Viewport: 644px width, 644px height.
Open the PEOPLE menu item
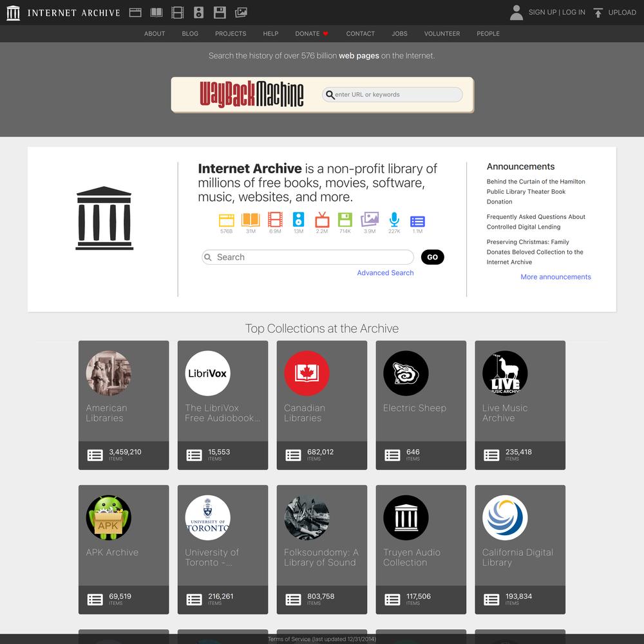[488, 33]
